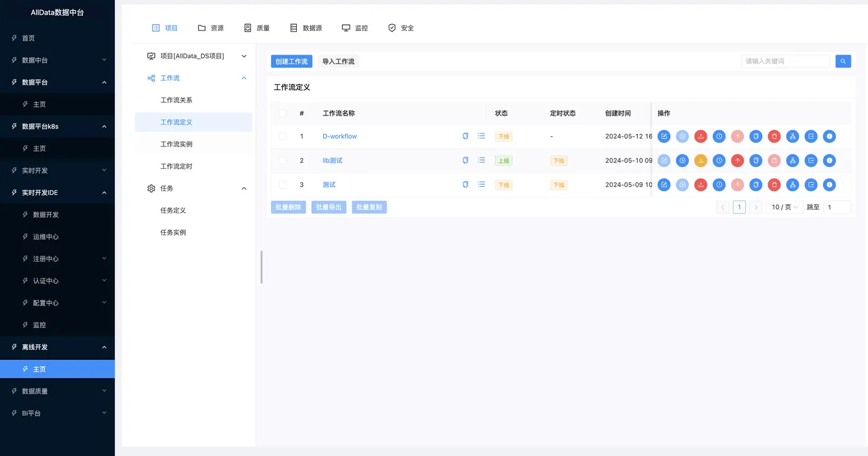868x456 pixels.
Task: Switch to the 数据源 top tab
Action: pyautogui.click(x=306, y=28)
